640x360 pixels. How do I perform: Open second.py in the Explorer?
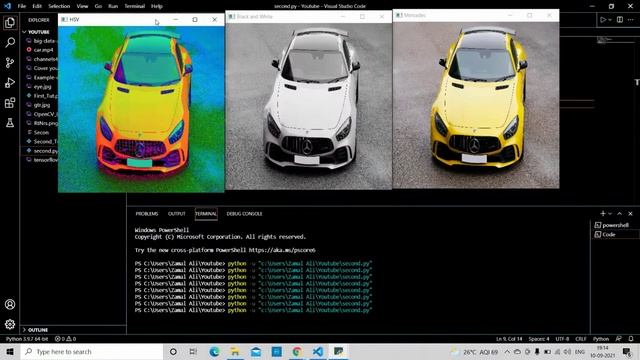pos(41,151)
